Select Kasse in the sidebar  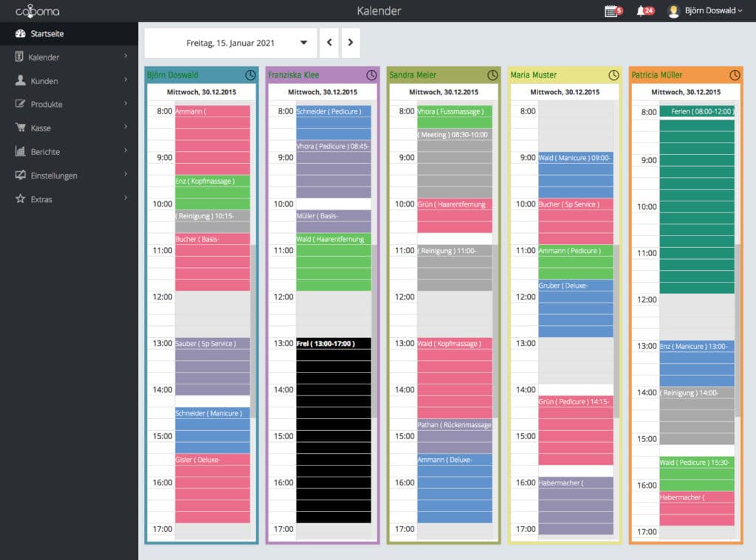coord(68,128)
